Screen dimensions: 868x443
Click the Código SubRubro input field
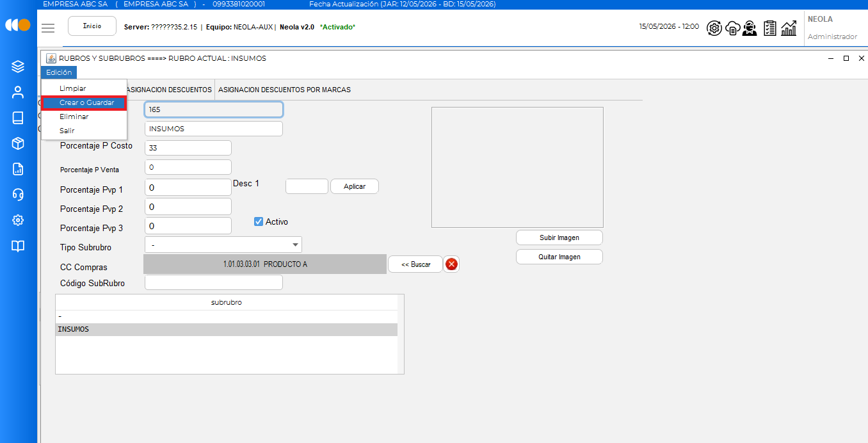(x=214, y=282)
